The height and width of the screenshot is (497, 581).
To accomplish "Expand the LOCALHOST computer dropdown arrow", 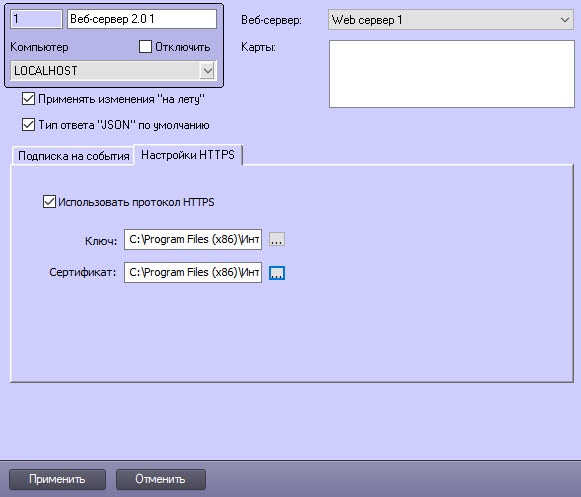I will point(207,70).
